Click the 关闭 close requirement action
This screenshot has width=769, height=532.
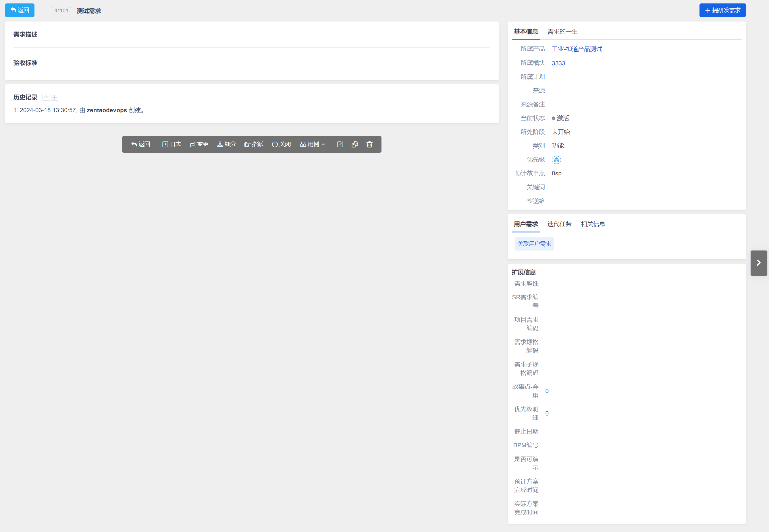(281, 144)
